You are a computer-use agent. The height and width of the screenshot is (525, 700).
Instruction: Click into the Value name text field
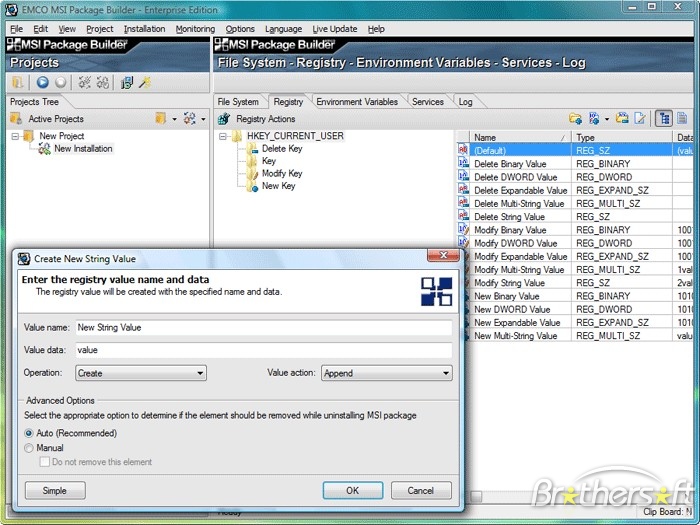262,327
